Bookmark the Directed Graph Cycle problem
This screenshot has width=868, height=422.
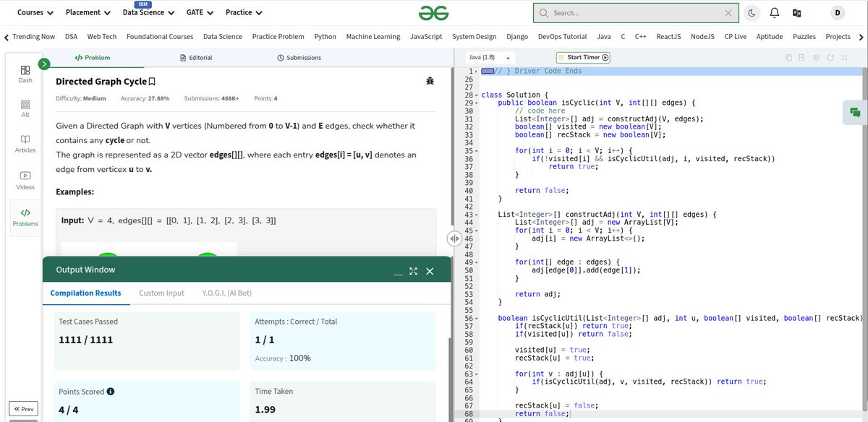[x=152, y=82]
